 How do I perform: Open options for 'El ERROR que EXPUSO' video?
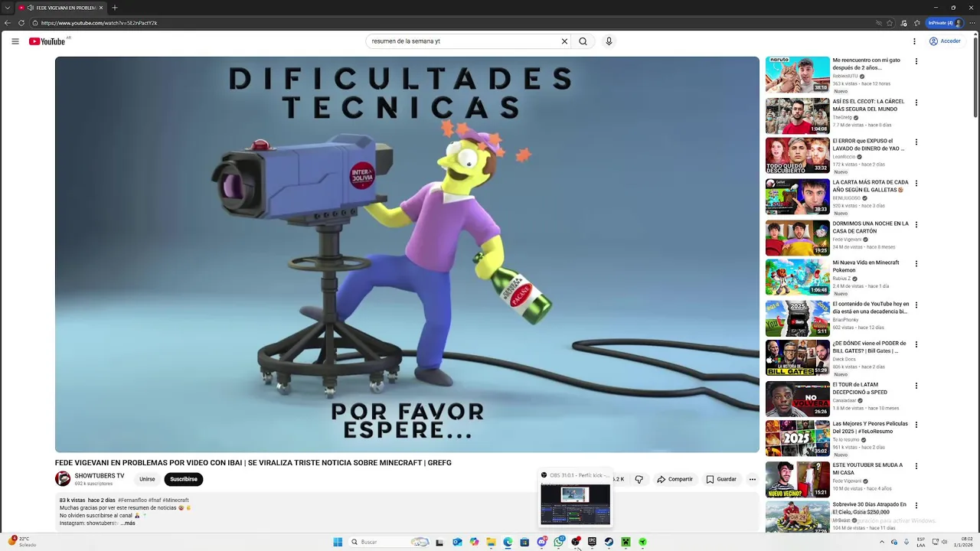[x=916, y=142]
